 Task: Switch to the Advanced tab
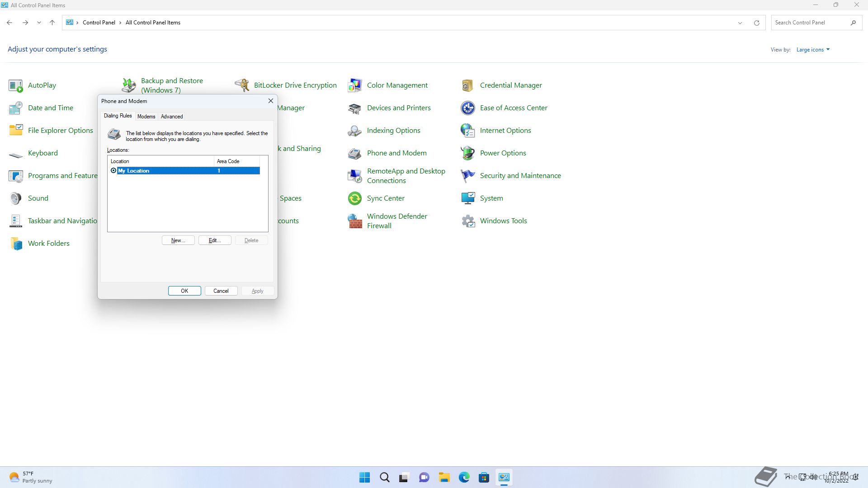(x=172, y=117)
